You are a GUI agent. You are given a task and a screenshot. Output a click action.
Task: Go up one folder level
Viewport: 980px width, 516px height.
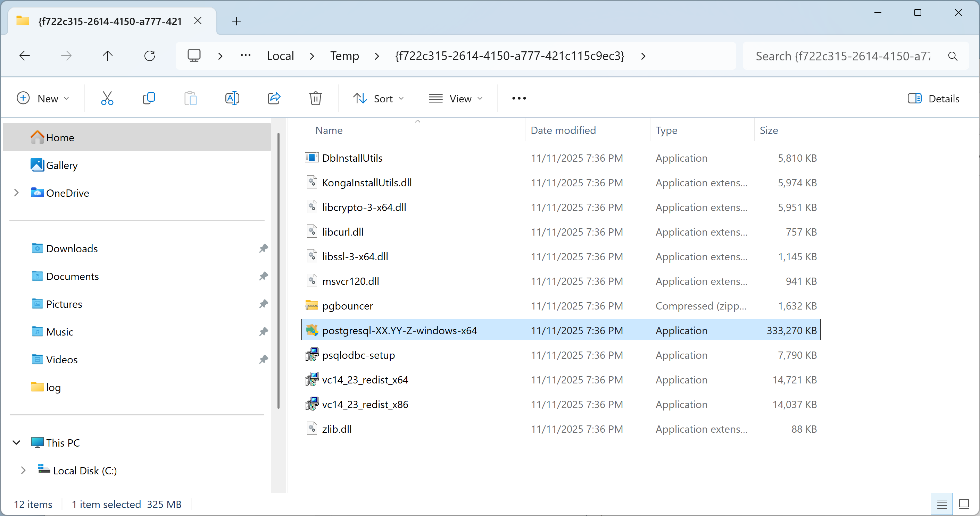pyautogui.click(x=108, y=56)
